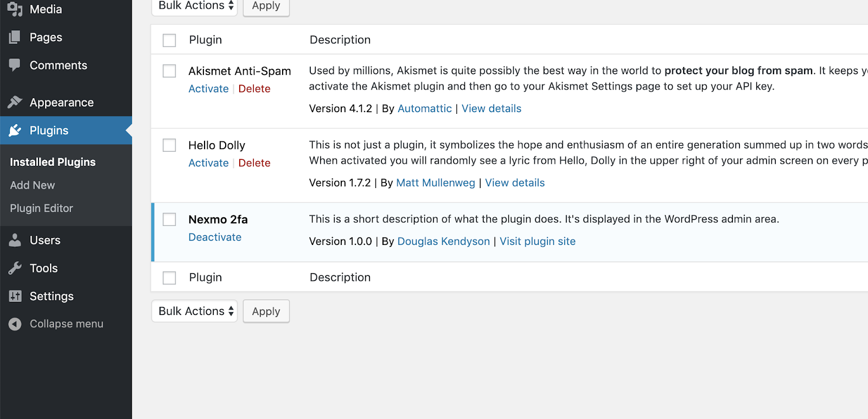Select all plugins via header checkbox

(x=169, y=40)
